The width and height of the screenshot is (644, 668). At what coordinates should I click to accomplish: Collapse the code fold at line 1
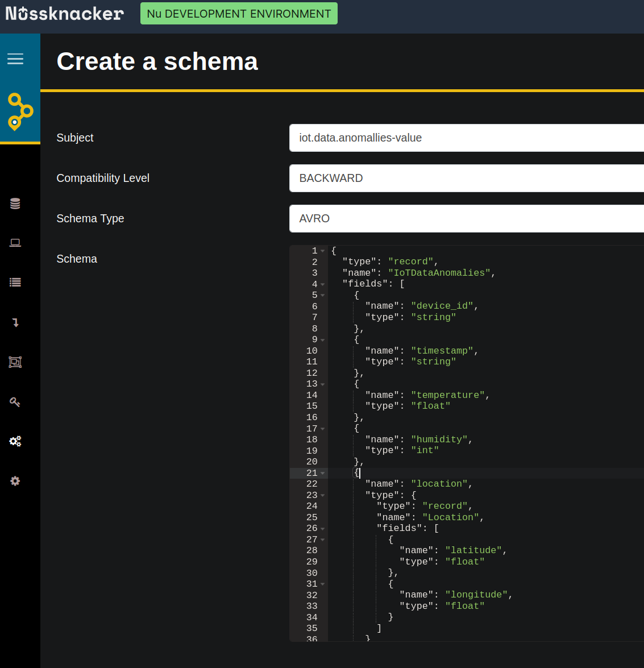coord(323,251)
